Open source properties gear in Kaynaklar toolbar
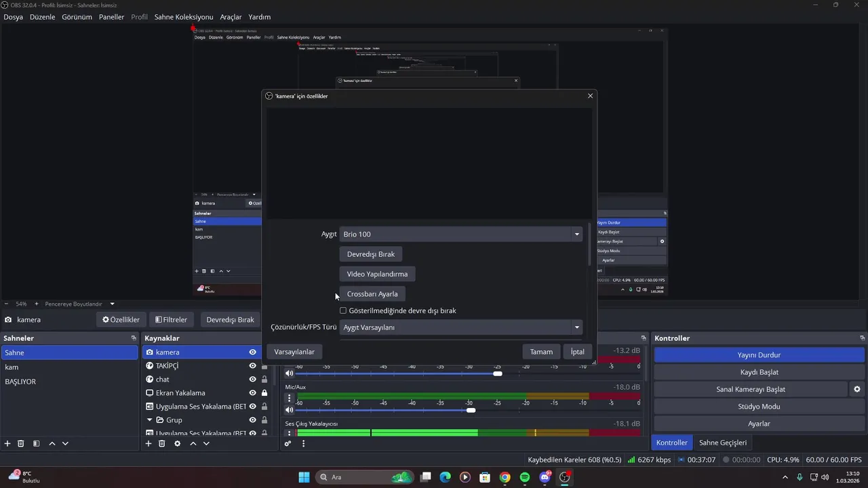Screen dimensions: 868x488 coord(178,443)
